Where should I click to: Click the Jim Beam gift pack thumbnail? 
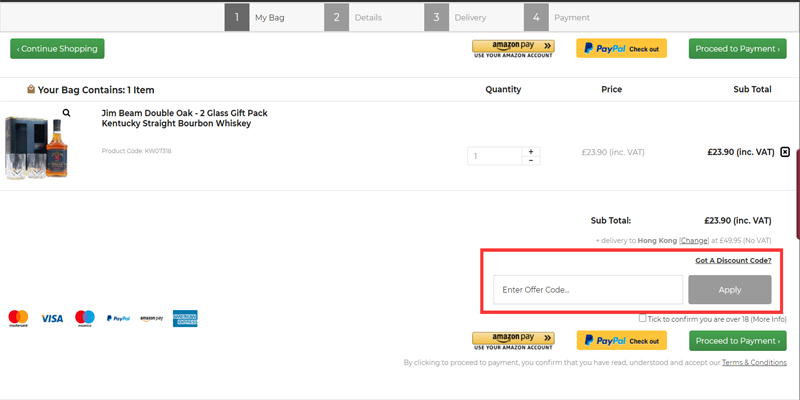pos(37,148)
